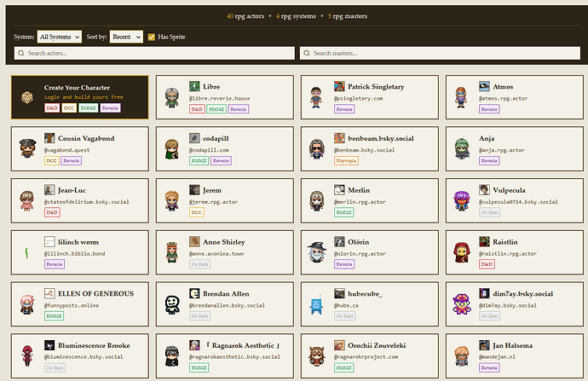The image size is (588, 381).
Task: Click Anne Shirley's handle @anne.avonlea.town
Action: tap(216, 252)
